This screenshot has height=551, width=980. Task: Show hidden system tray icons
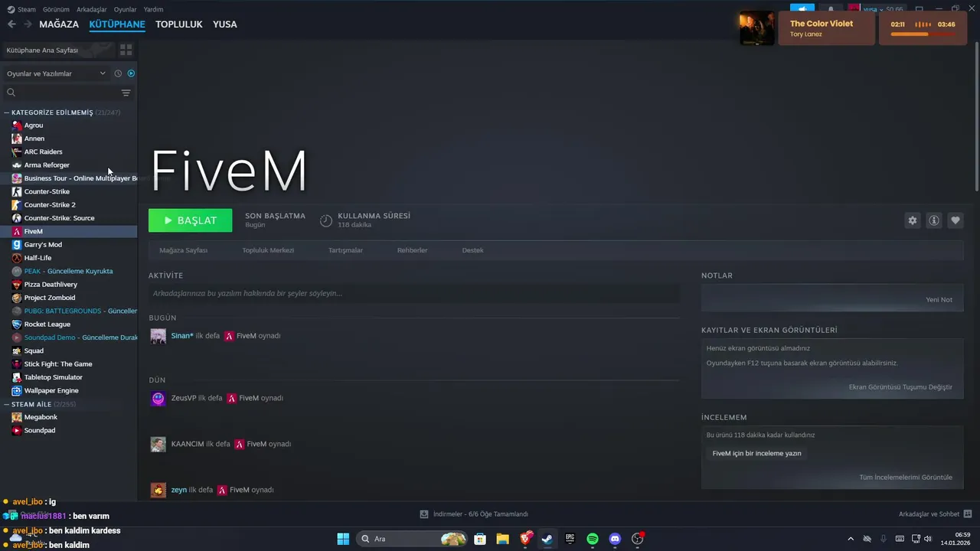(x=851, y=539)
